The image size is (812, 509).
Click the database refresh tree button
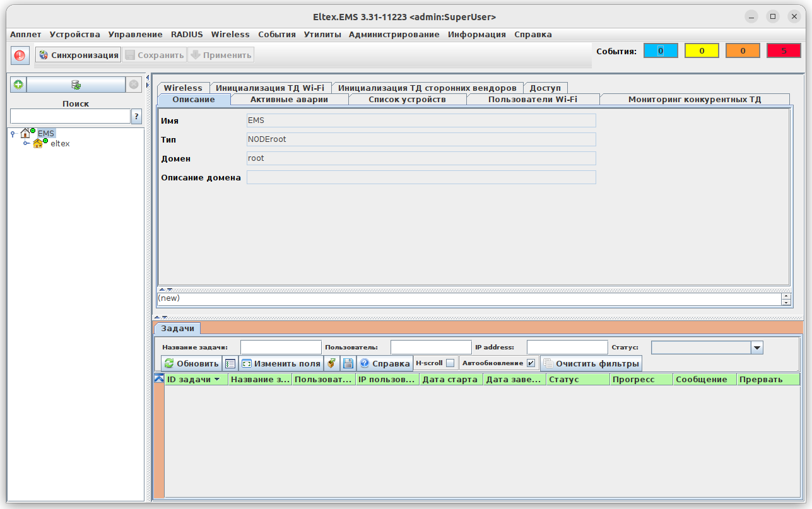[76, 85]
